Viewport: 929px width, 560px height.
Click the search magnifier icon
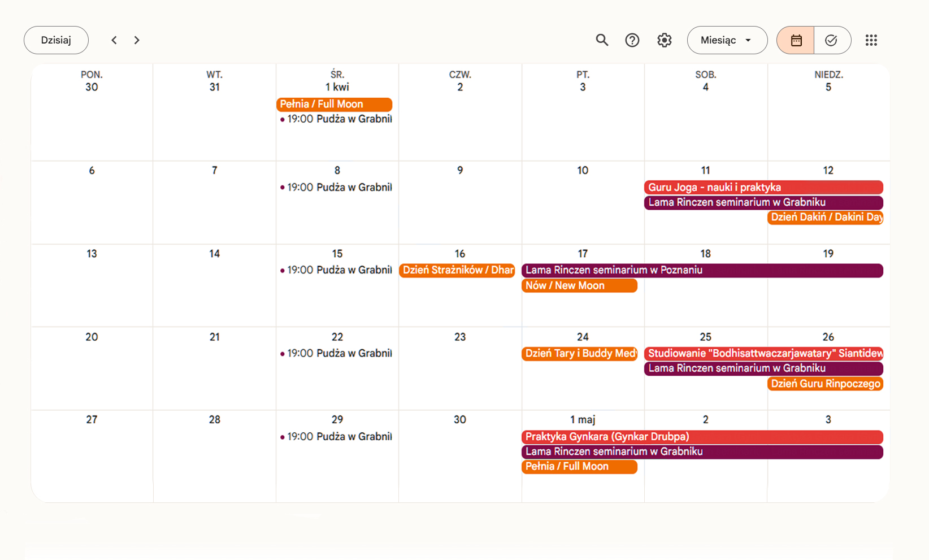(602, 40)
